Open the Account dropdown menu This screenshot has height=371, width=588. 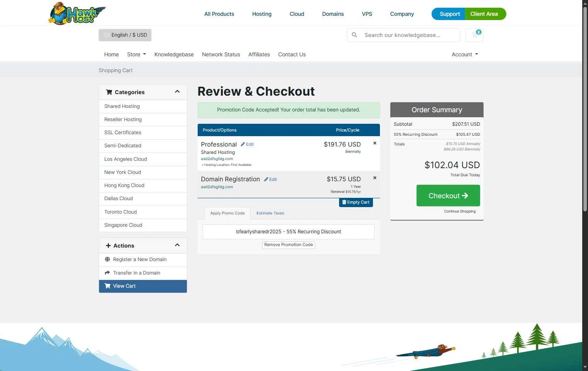pyautogui.click(x=465, y=54)
